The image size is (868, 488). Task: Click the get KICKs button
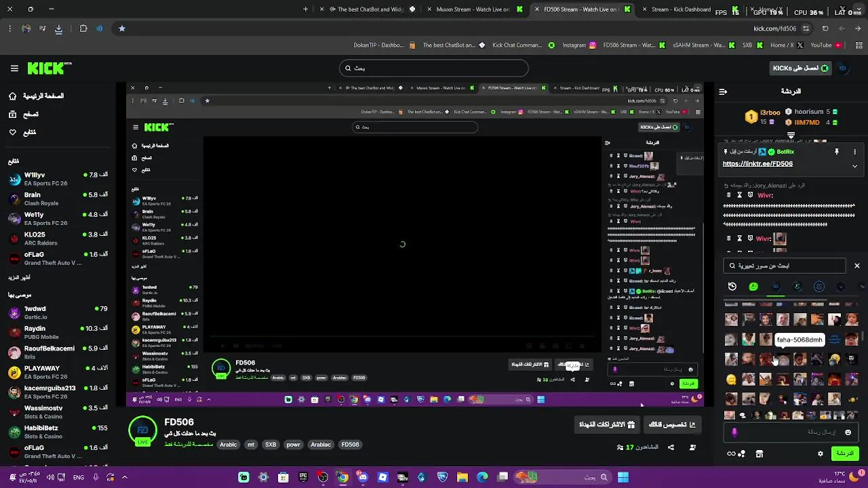pos(800,68)
